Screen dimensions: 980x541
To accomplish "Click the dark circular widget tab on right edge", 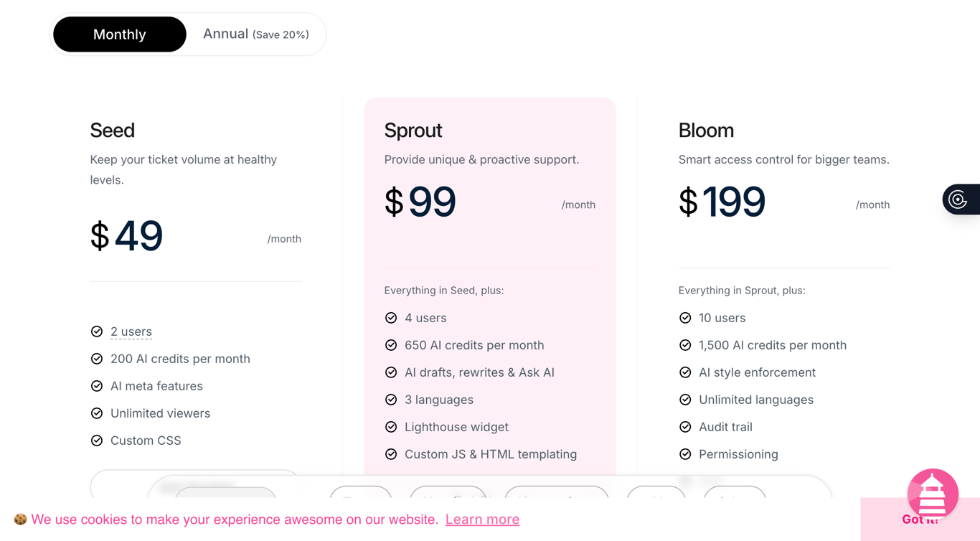I will (961, 199).
